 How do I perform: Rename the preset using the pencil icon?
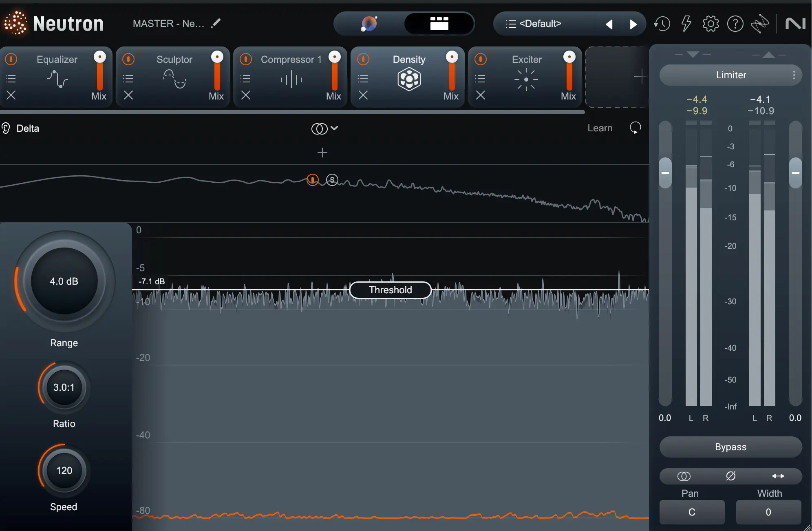click(x=216, y=23)
